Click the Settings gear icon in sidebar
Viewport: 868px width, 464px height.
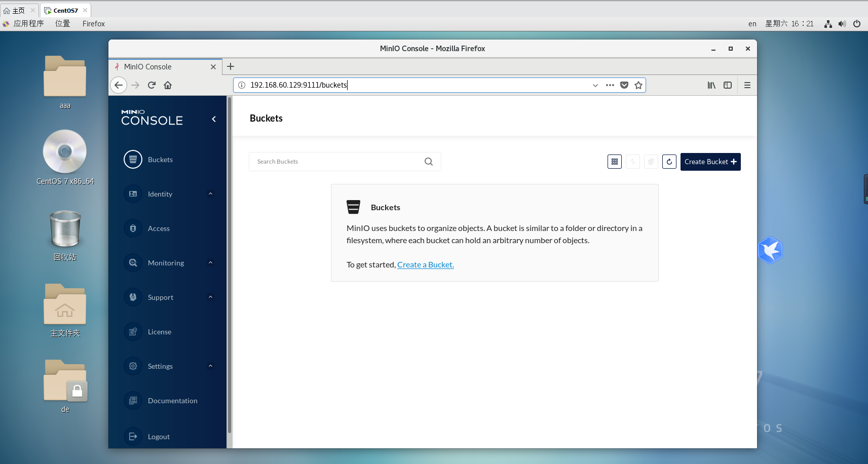pos(133,366)
